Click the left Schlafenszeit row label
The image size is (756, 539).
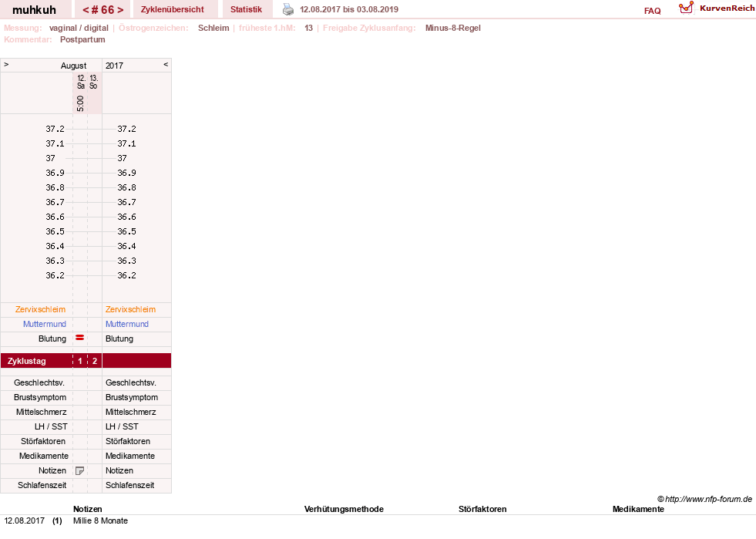click(x=42, y=485)
